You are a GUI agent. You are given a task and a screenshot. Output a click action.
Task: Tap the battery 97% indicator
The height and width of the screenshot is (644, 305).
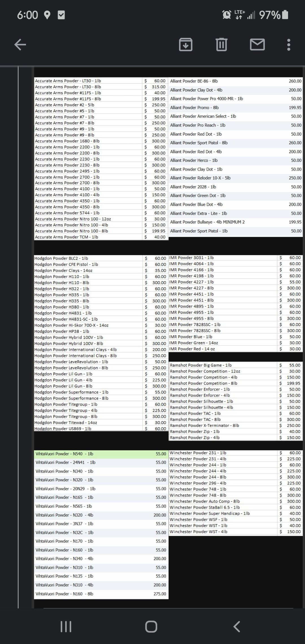coord(274,15)
